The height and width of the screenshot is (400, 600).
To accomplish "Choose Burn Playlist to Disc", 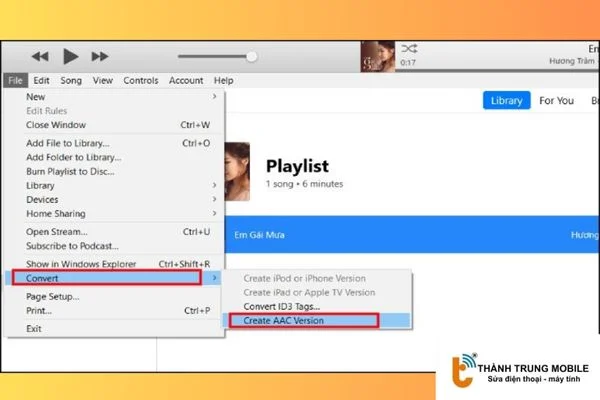I will (x=114, y=171).
